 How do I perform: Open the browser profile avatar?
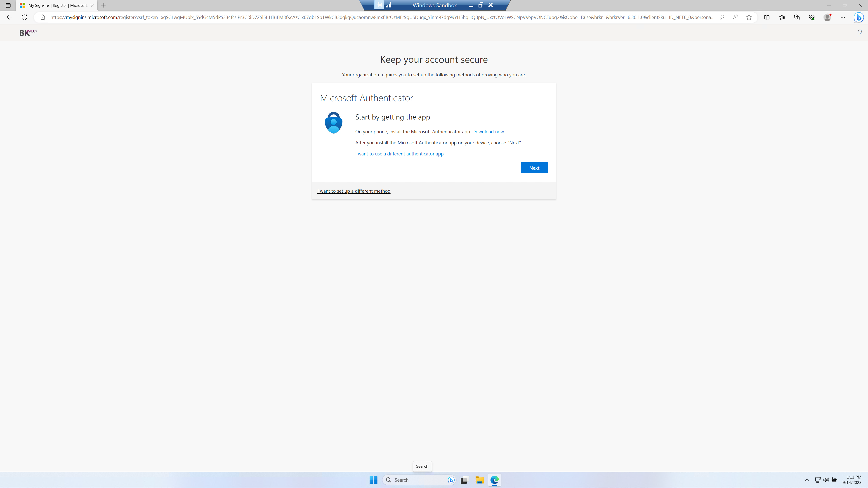827,17
